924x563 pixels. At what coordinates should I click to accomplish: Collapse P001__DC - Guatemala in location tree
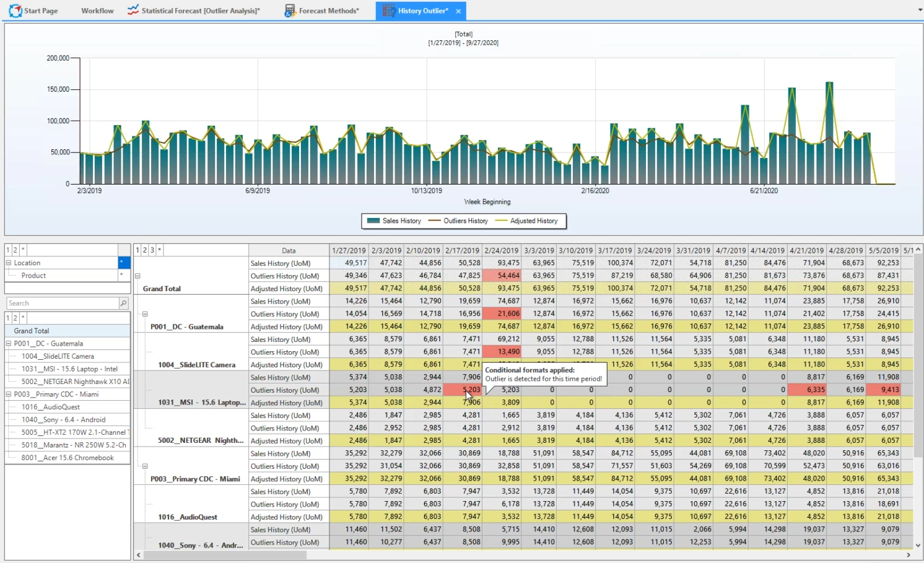click(x=9, y=344)
